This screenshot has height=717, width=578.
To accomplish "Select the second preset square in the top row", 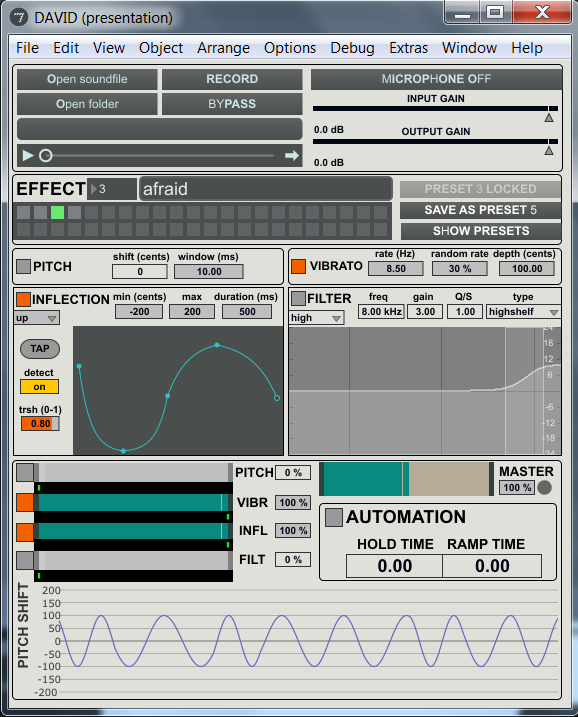I will [x=40, y=212].
